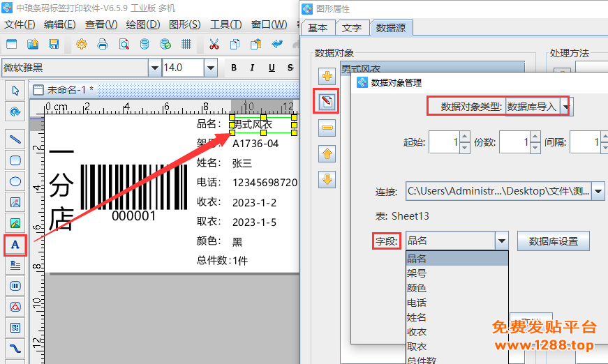Toggle italic I formatting
The height and width of the screenshot is (364, 608).
point(253,68)
